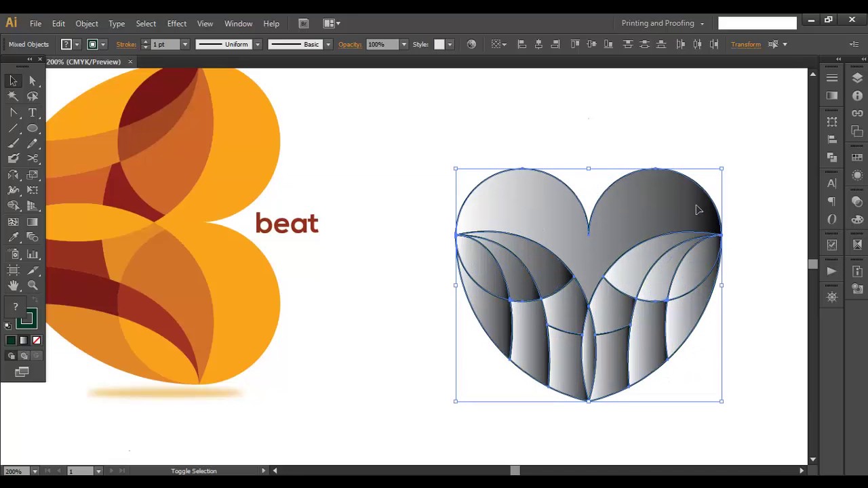Click the Horizontal Align Left icon

[x=521, y=44]
